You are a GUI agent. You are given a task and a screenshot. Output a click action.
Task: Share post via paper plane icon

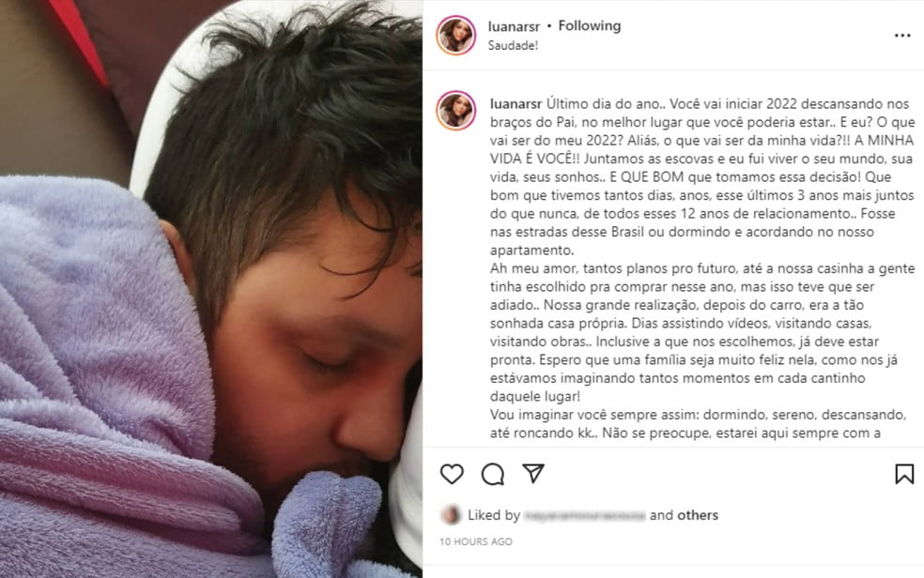[533, 473]
